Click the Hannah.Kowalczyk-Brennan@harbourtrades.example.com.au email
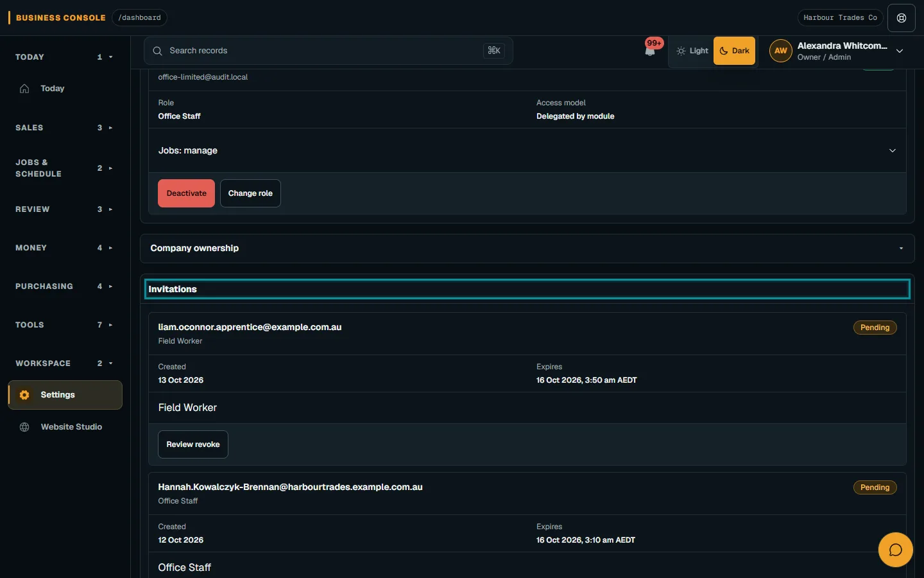The image size is (924, 578). coord(290,487)
